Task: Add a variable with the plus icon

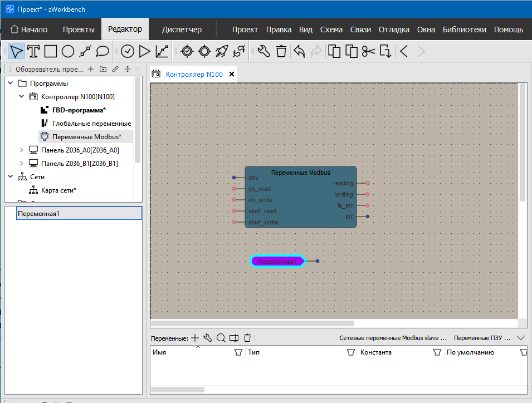Action: coord(195,337)
